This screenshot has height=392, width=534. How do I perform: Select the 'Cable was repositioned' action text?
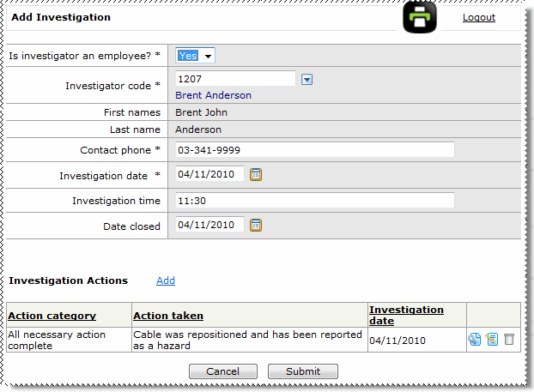pyautogui.click(x=247, y=340)
